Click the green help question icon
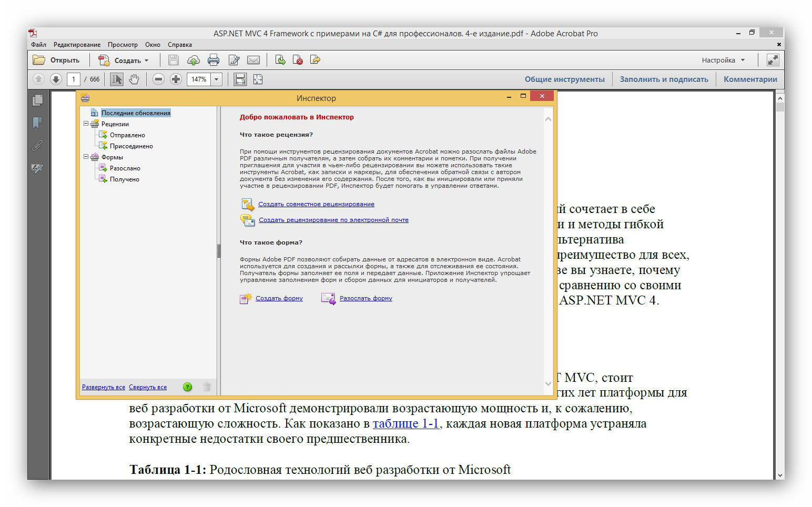This screenshot has width=812, height=507. tap(188, 387)
